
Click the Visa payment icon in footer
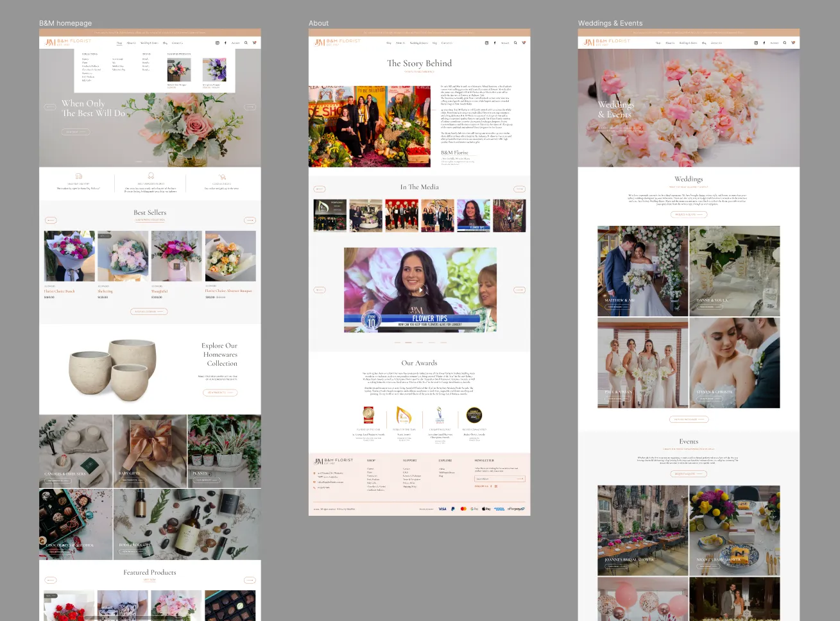coord(442,509)
